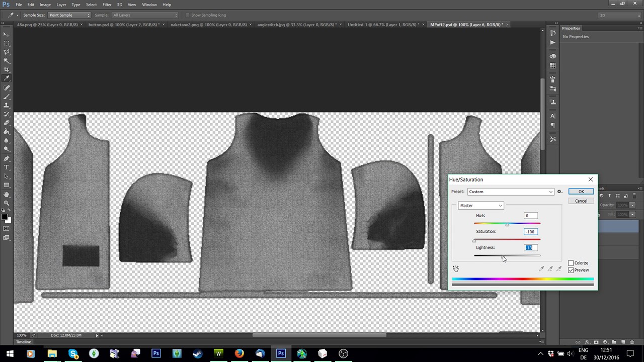This screenshot has height=362, width=644.
Task: Open the Image menu
Action: (x=45, y=5)
